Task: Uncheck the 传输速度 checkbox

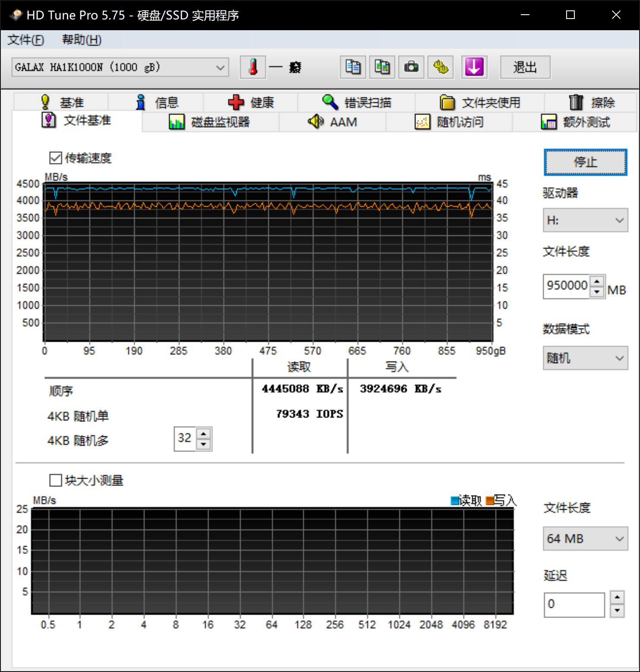Action: click(x=55, y=158)
